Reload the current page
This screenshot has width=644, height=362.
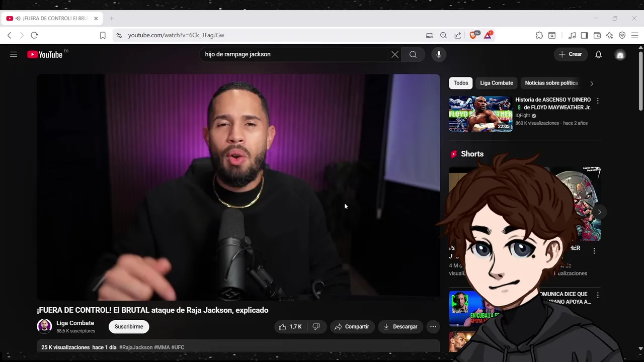[x=34, y=35]
